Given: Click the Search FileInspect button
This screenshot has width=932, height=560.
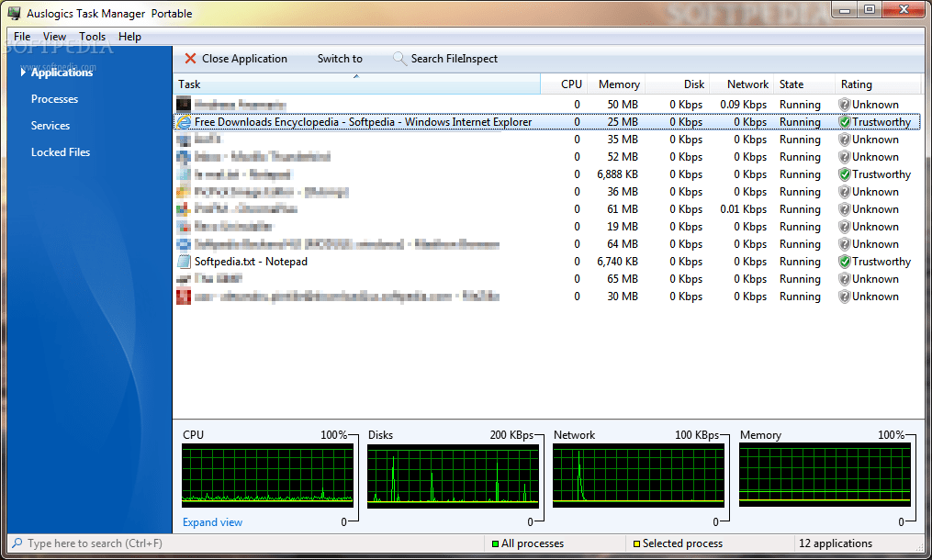Looking at the screenshot, I should tap(445, 58).
